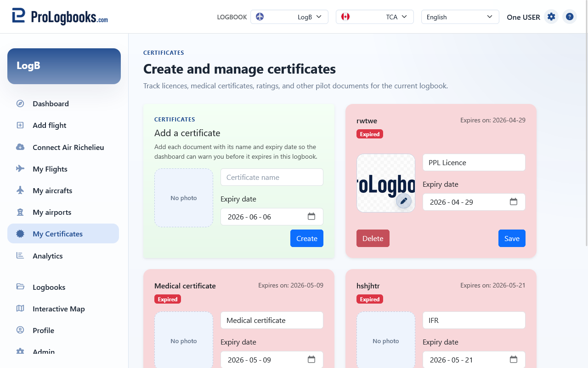The height and width of the screenshot is (368, 588).
Task: Click 'Expires on: 2026-05-21' text
Action: point(493,285)
